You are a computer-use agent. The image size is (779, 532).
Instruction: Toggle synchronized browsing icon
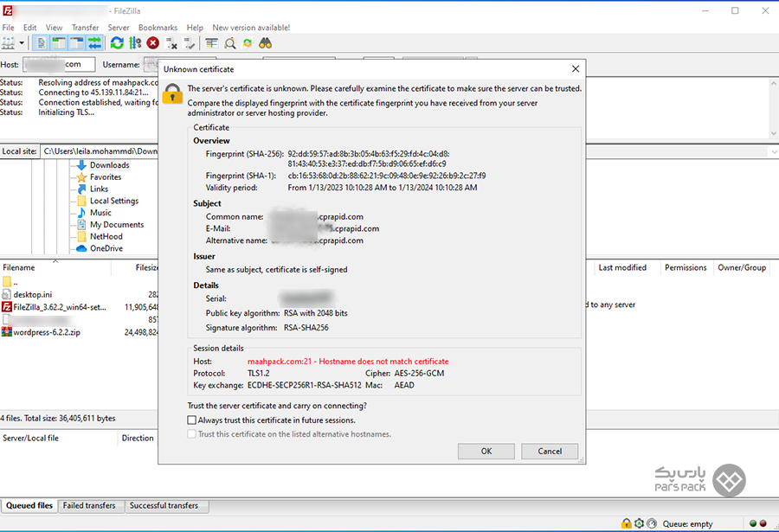point(248,44)
